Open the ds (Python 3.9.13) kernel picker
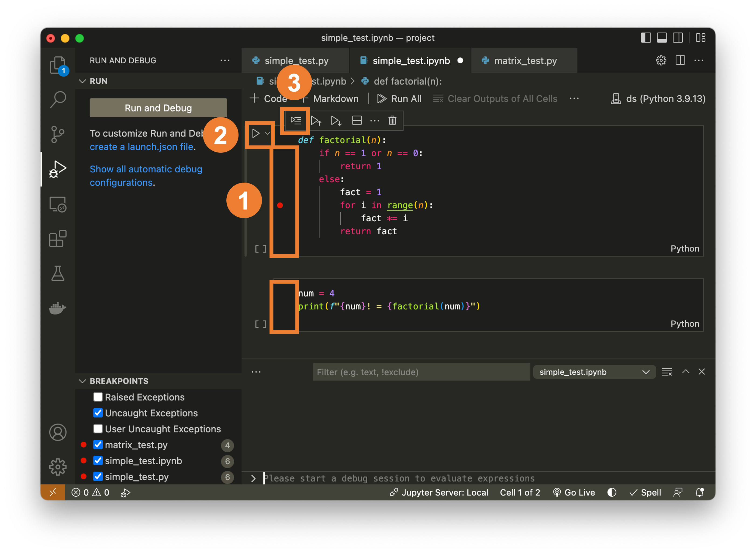 (658, 99)
